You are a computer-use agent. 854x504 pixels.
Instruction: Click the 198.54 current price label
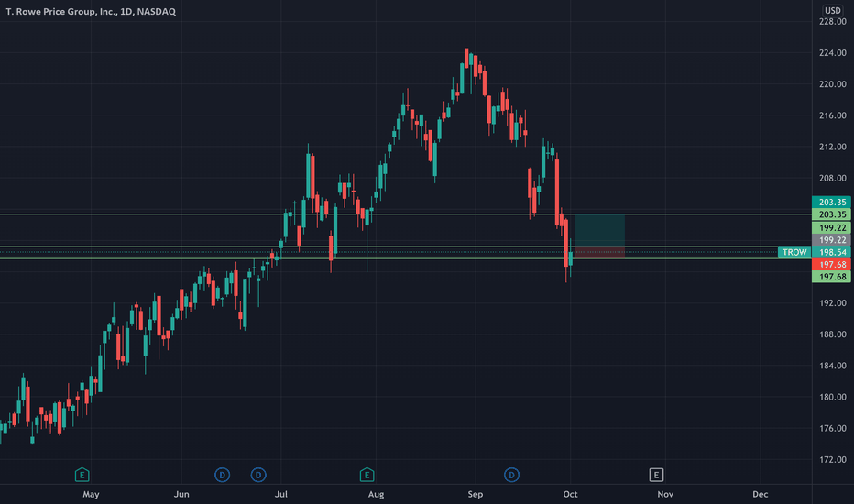pyautogui.click(x=831, y=252)
